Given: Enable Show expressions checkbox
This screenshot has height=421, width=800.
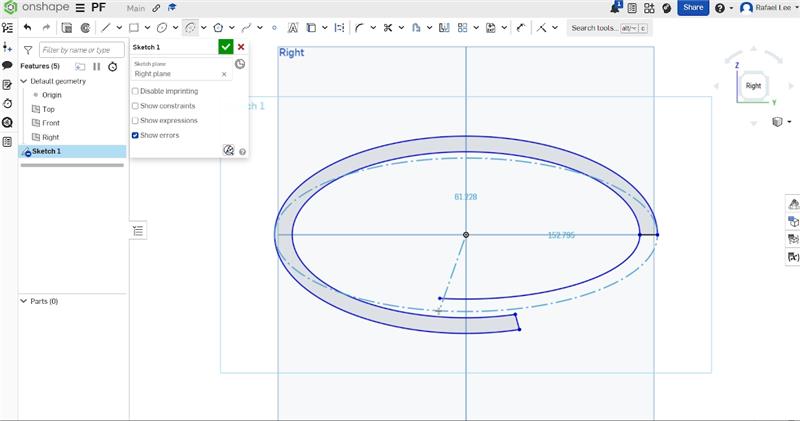Looking at the screenshot, I should [x=135, y=120].
